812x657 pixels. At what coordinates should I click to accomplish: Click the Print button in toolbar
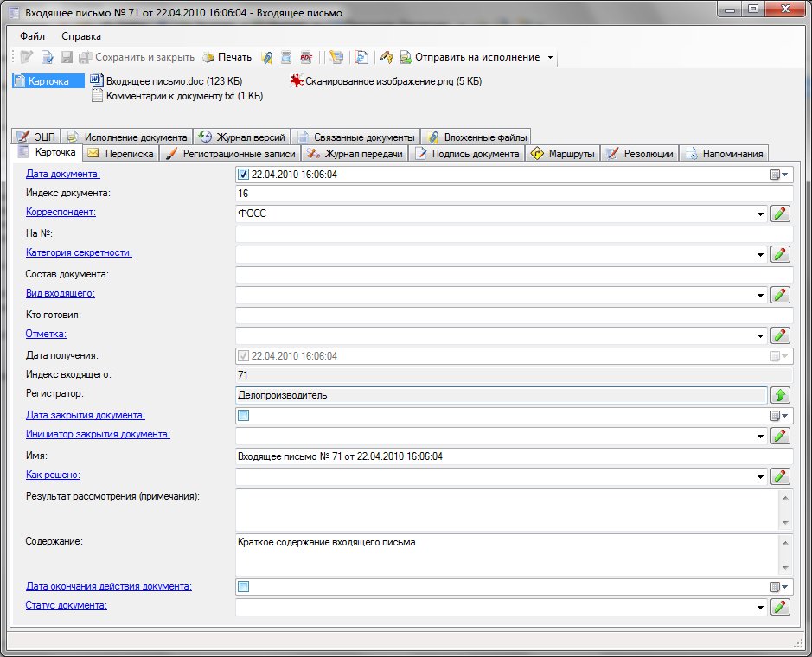pyautogui.click(x=227, y=57)
